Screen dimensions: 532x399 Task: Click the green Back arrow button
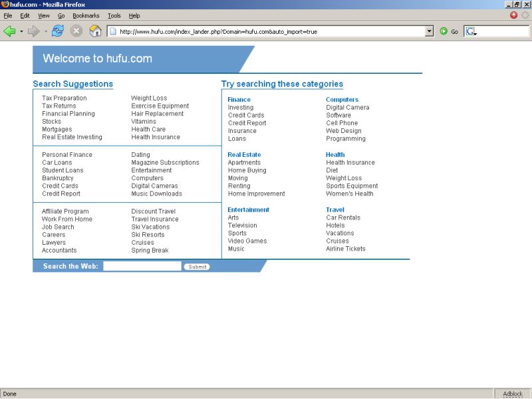click(x=10, y=31)
